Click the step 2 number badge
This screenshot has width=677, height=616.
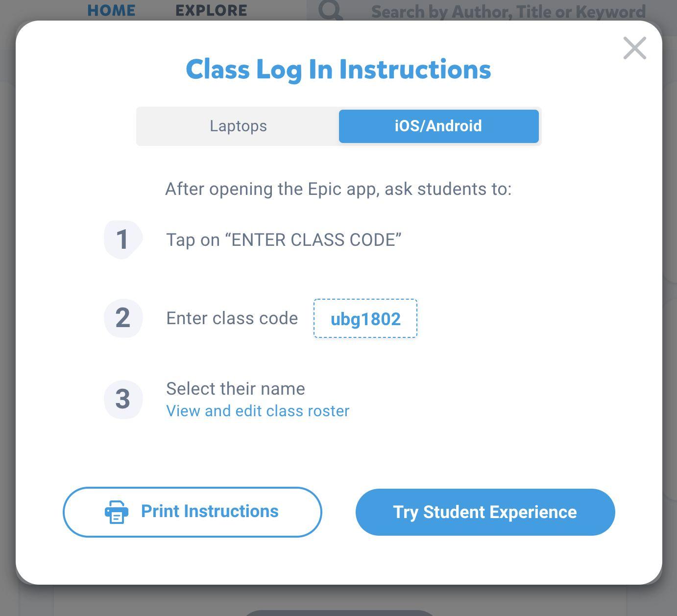[x=123, y=318]
